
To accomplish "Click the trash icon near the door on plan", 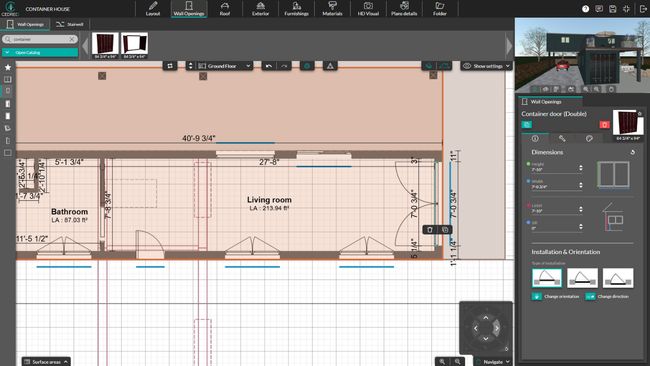I will (x=430, y=230).
